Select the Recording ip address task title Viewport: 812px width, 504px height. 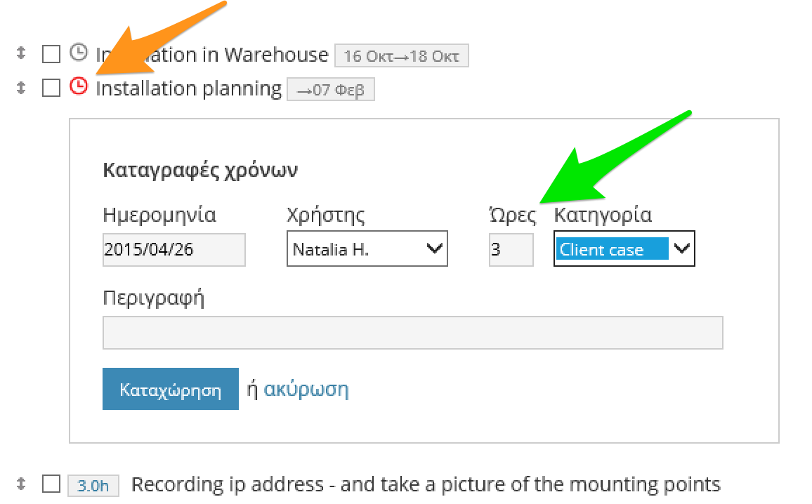[426, 484]
